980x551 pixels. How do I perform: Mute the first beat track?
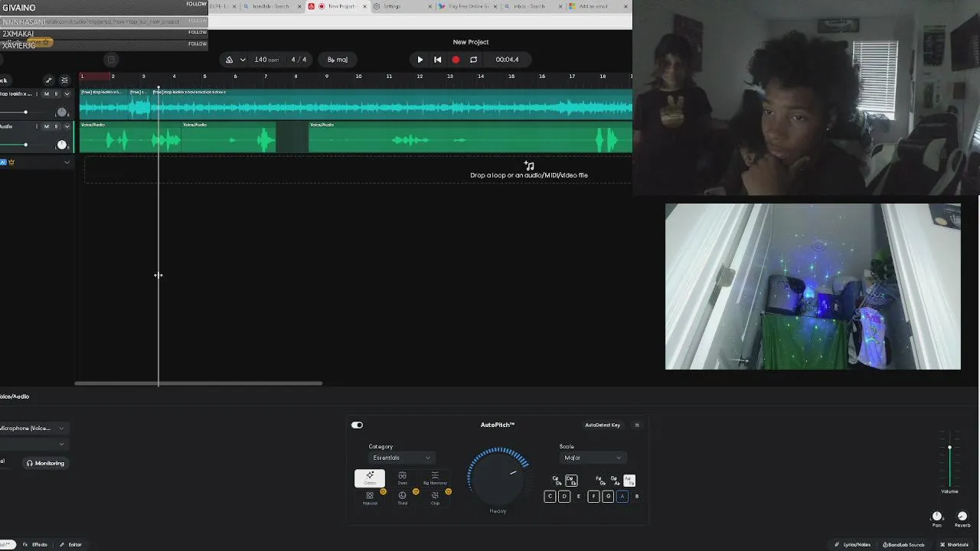pos(46,94)
